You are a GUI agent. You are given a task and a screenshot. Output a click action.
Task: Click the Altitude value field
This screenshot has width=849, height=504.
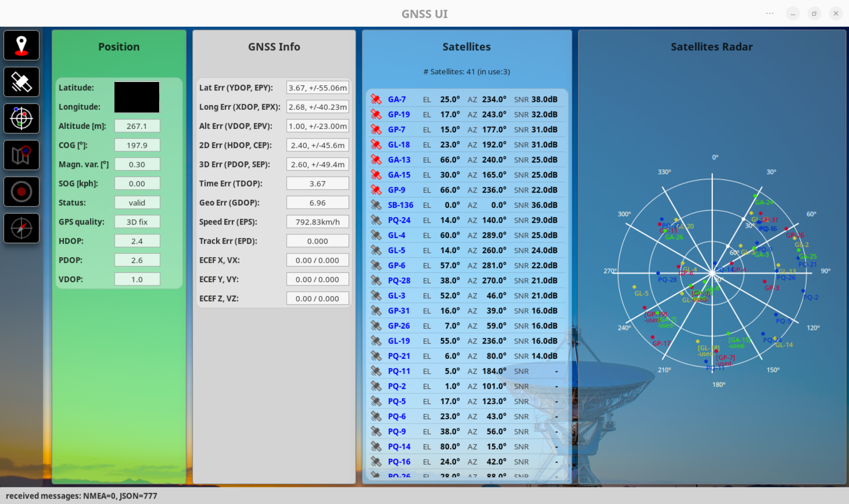click(137, 126)
